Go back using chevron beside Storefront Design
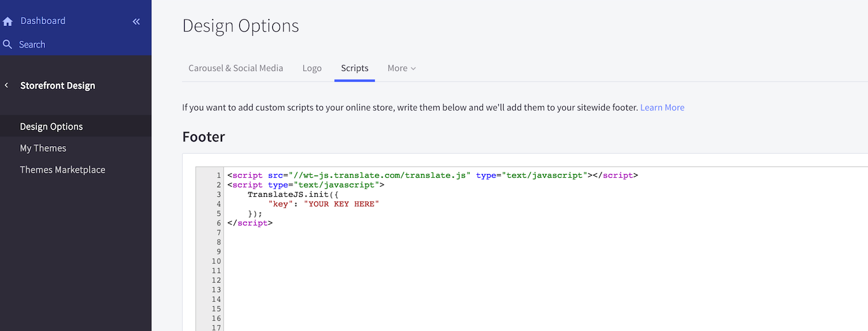This screenshot has height=331, width=868. pyautogui.click(x=6, y=85)
